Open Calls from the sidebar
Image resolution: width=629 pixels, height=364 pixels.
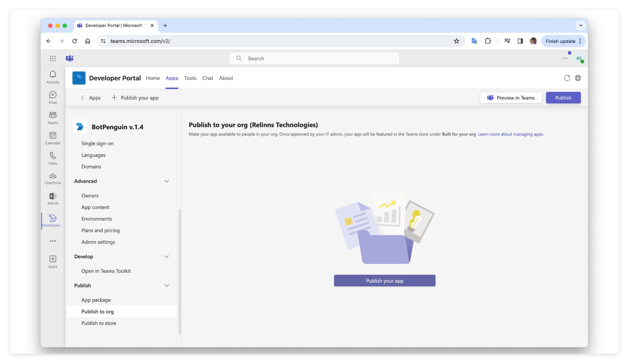53,158
